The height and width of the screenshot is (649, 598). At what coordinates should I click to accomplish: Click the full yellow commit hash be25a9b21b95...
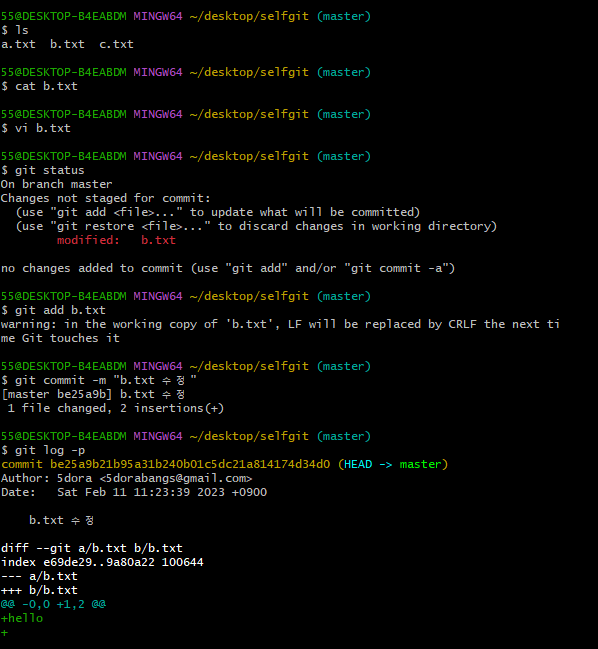coord(190,464)
